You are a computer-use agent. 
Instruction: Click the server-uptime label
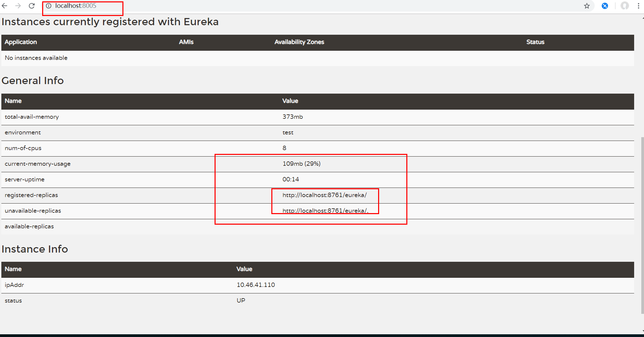click(x=24, y=179)
